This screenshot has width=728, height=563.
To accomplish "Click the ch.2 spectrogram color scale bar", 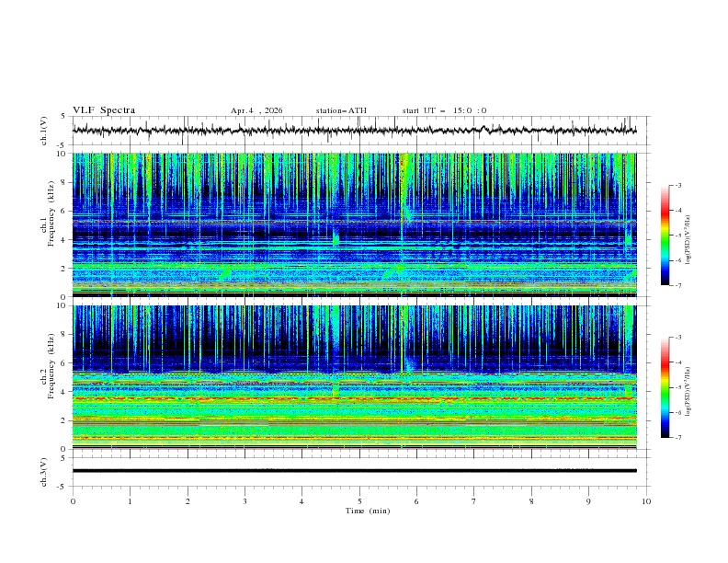I will 665,387.
